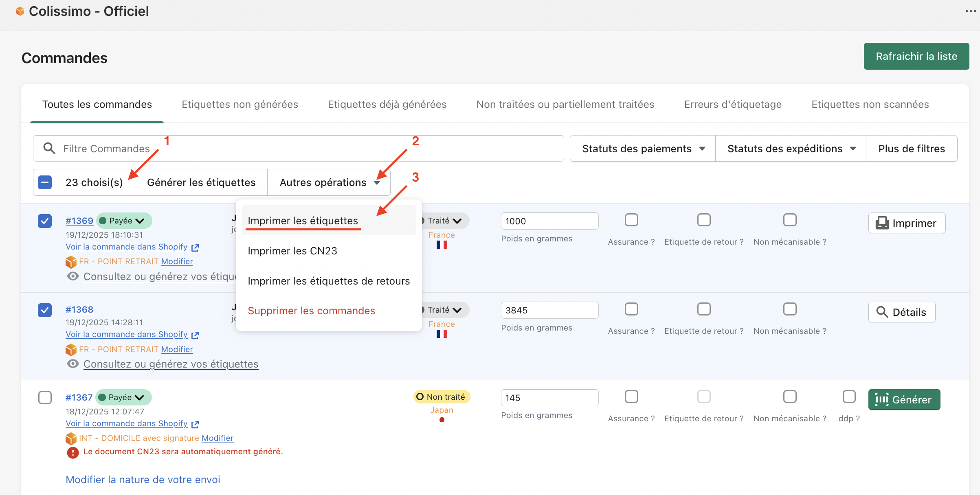Choose Imprimer les CN23 menu entry
The image size is (980, 495).
point(292,251)
